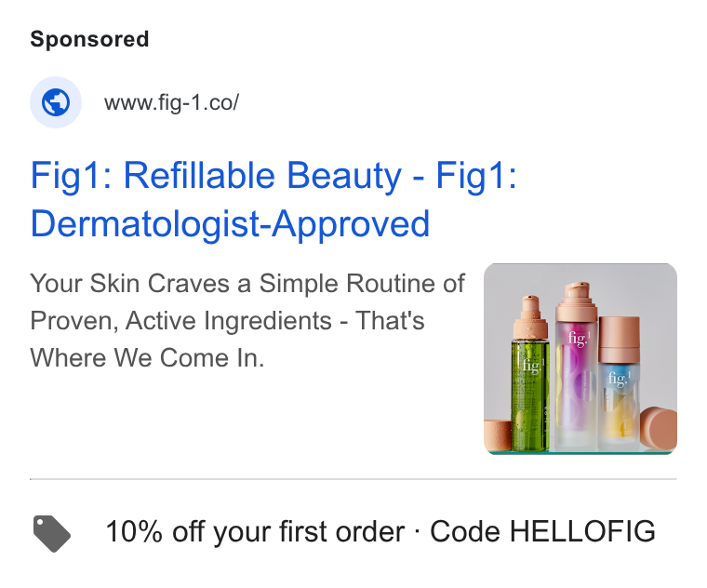Click the Dermatologist-Approved headline line
The image size is (707, 588).
click(x=230, y=223)
